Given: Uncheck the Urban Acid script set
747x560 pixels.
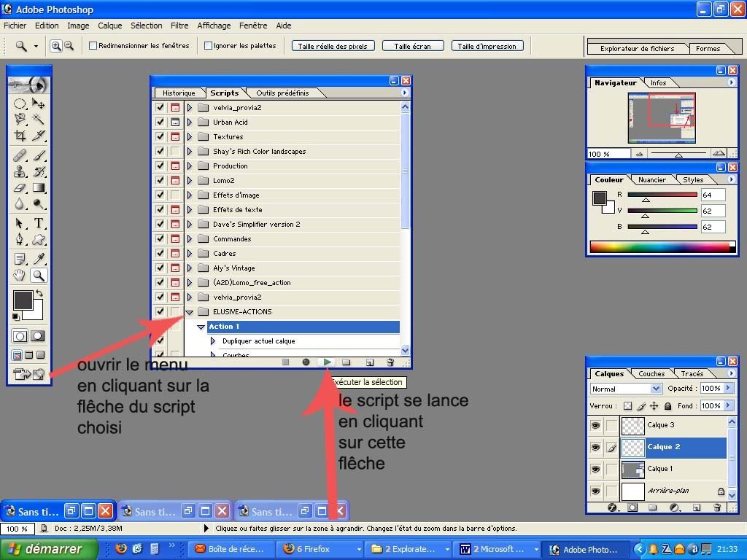Looking at the screenshot, I should coord(160,122).
